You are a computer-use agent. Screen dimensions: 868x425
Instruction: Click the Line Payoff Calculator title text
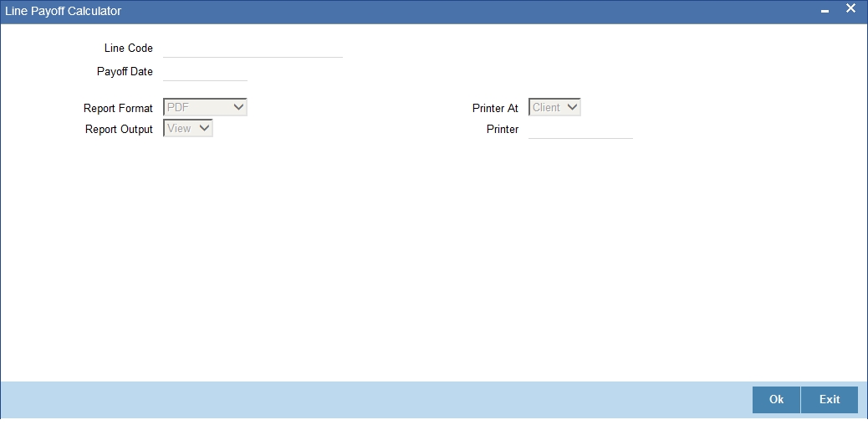[63, 11]
